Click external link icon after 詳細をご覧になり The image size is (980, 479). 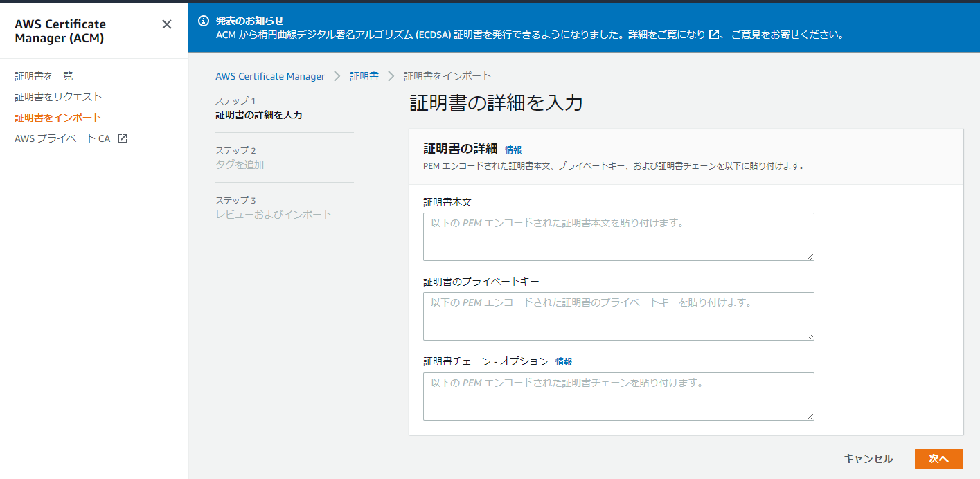(714, 35)
